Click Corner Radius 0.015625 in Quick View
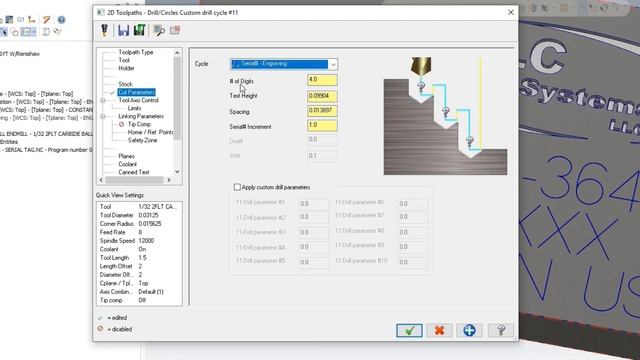 click(130, 224)
